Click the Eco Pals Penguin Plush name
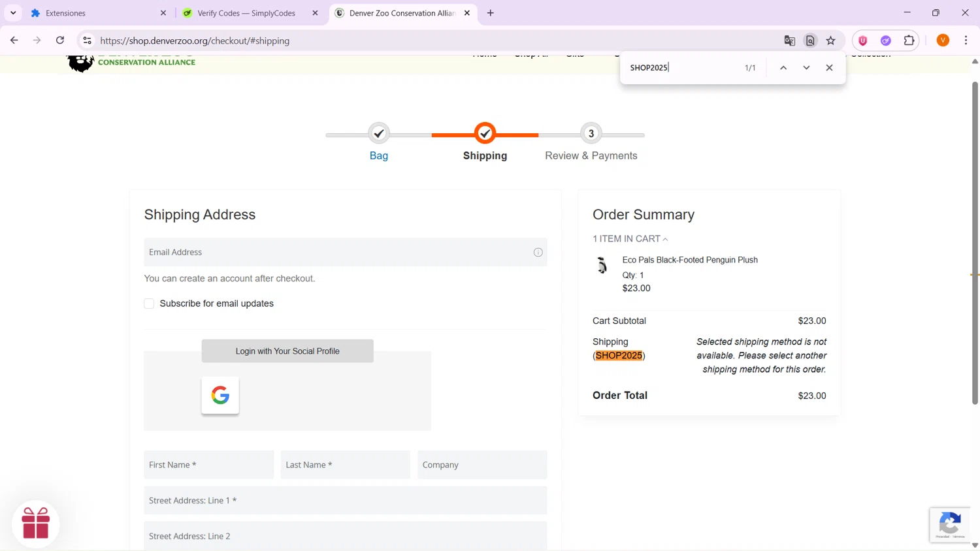980x551 pixels. [690, 260]
